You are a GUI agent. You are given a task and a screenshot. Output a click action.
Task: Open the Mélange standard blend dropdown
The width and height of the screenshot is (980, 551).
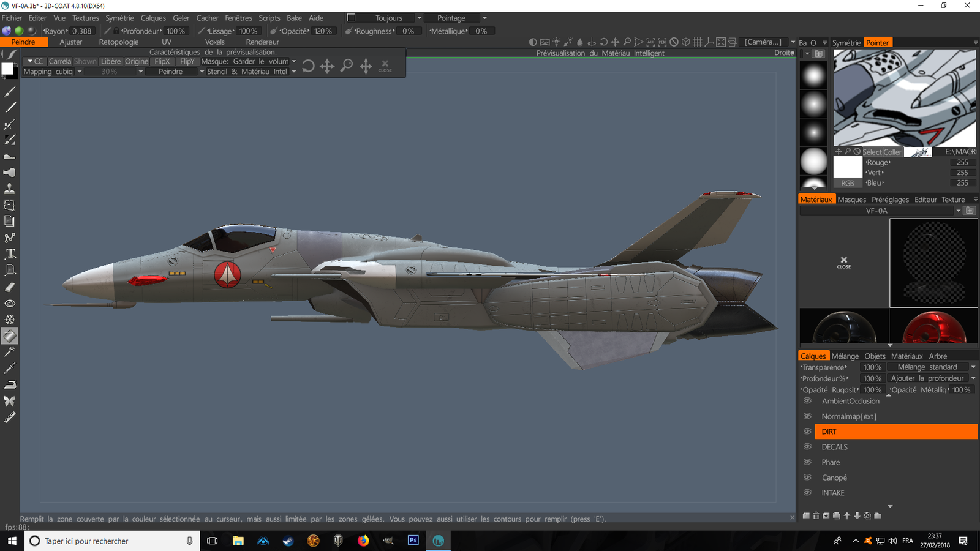(932, 367)
